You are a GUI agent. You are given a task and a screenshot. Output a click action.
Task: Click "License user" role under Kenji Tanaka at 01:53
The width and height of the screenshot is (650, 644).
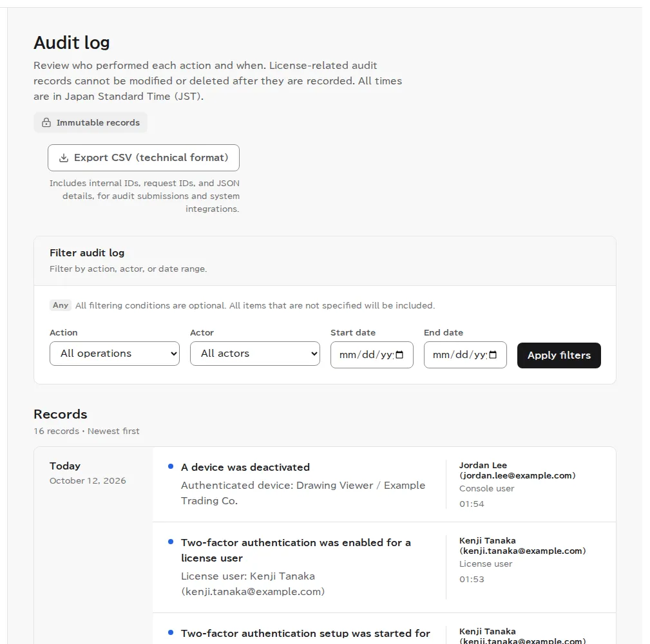[x=486, y=564]
